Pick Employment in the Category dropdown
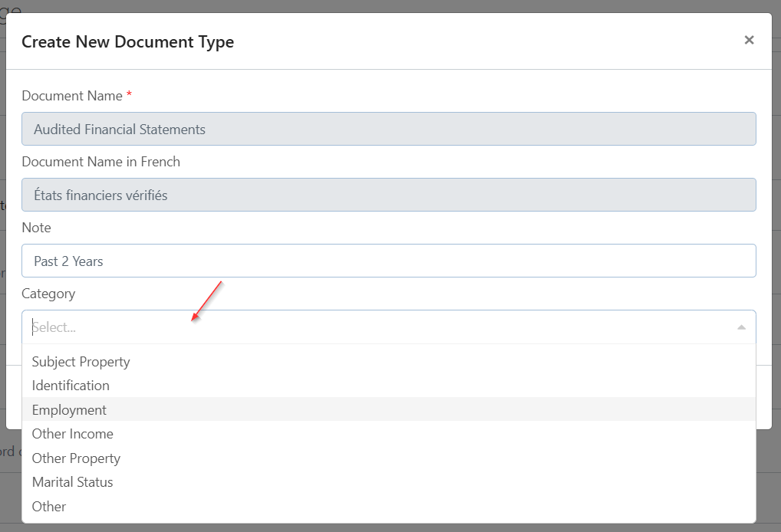 pos(69,410)
